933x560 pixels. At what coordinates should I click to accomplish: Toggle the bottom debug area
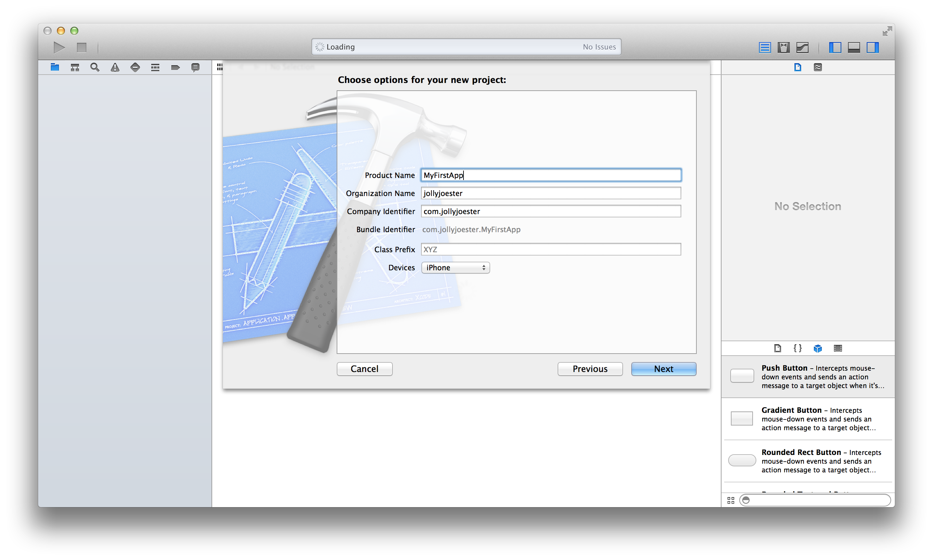coord(854,48)
